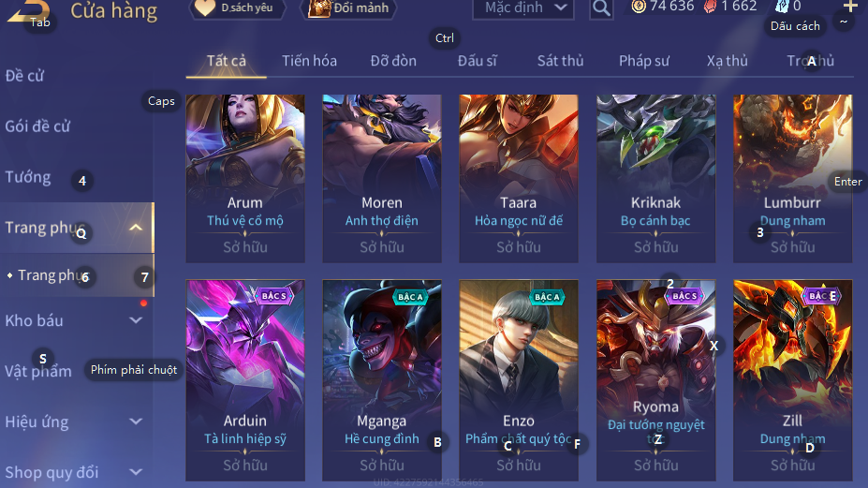Switch to the Pháp sư tab
This screenshot has width=868, height=488.
tap(644, 61)
